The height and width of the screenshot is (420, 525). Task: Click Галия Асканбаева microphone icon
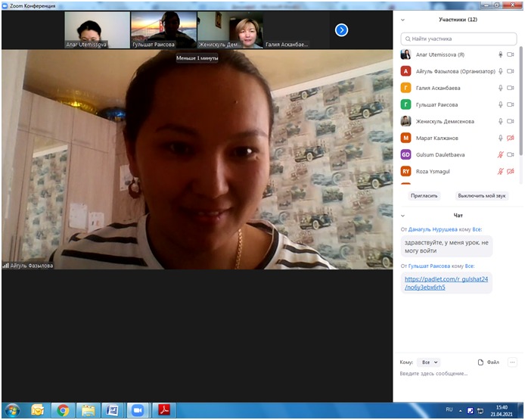click(x=500, y=88)
